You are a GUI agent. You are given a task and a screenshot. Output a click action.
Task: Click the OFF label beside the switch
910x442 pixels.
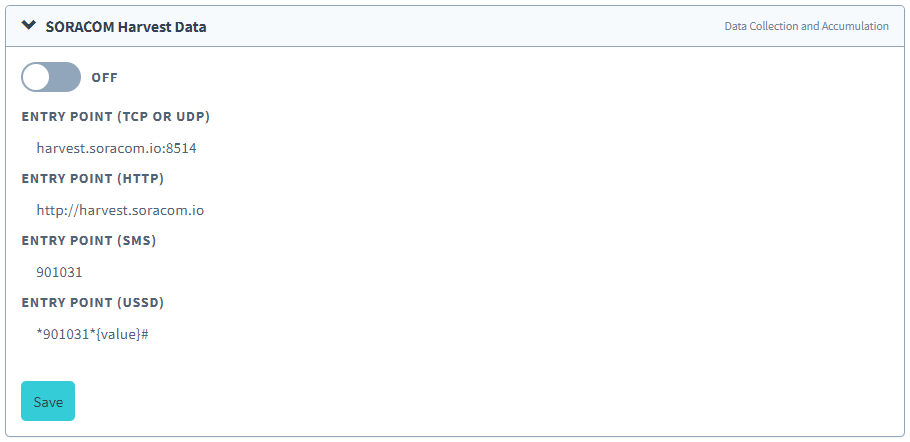click(x=104, y=77)
